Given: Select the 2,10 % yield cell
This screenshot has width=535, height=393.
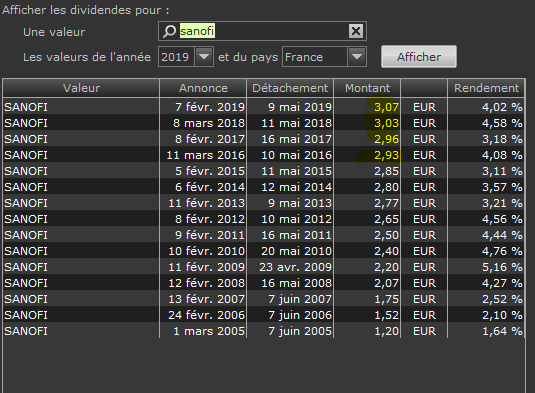Looking at the screenshot, I should tap(486, 315).
